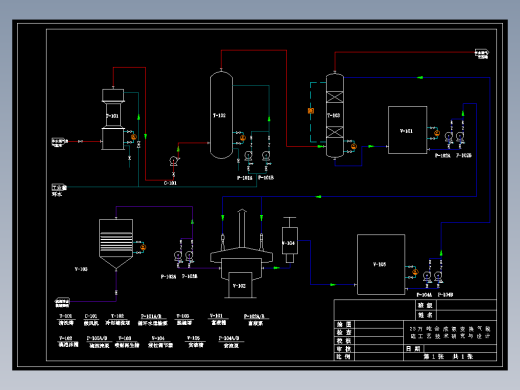Select the P-104A label under the pump
Image resolution: width=520 pixels, height=390 pixels.
pyautogui.click(x=424, y=295)
